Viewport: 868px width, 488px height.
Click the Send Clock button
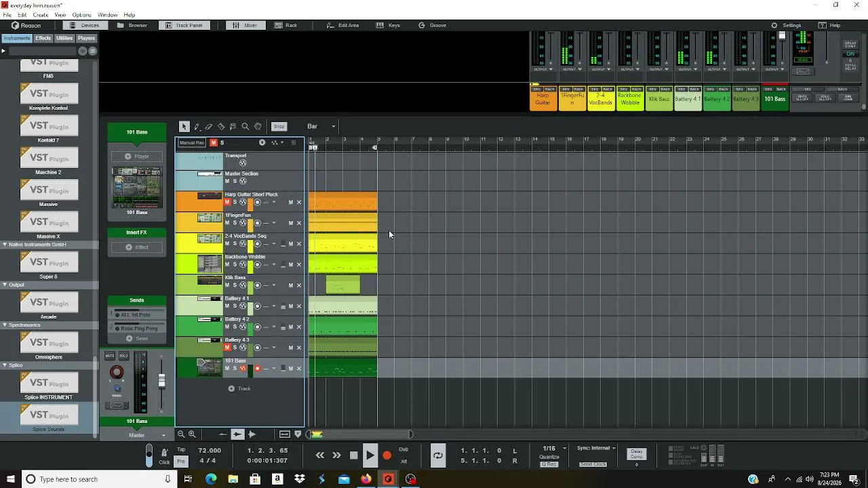coord(593,464)
